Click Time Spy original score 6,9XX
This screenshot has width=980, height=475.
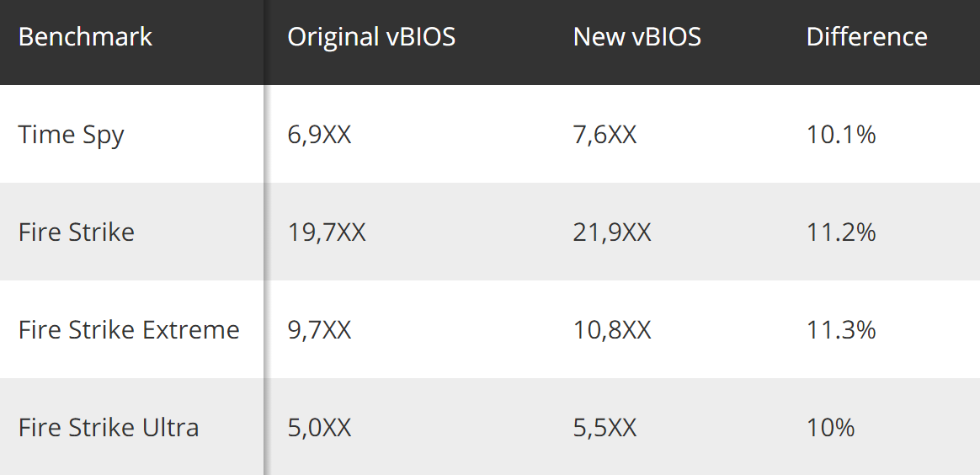click(319, 135)
